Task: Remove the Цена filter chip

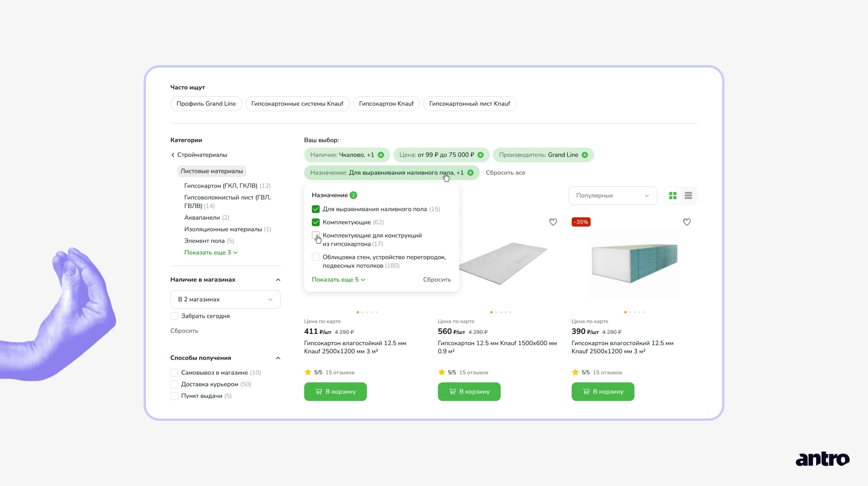Action: (480, 155)
